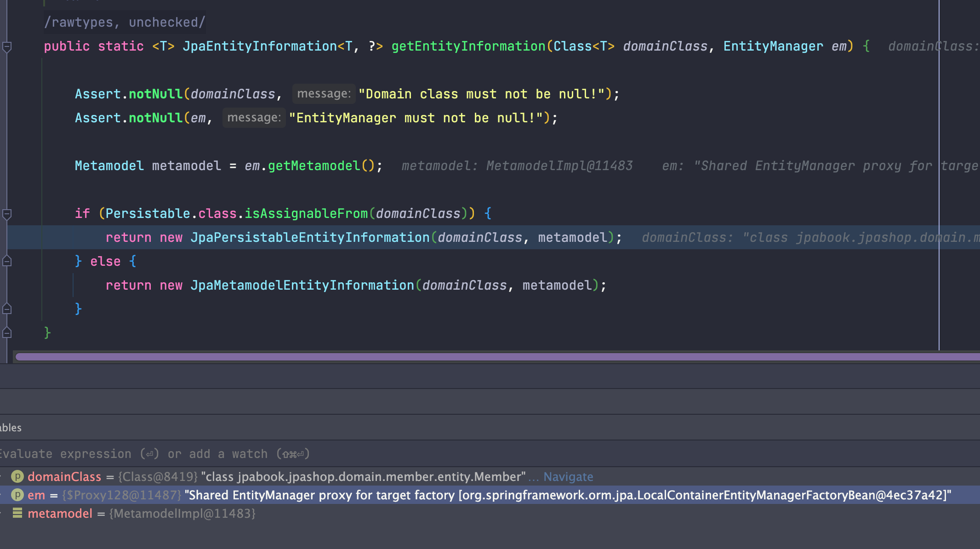Screen dimensions: 980x549
Task: Click fold end marker of else block
Action: pyautogui.click(x=7, y=309)
